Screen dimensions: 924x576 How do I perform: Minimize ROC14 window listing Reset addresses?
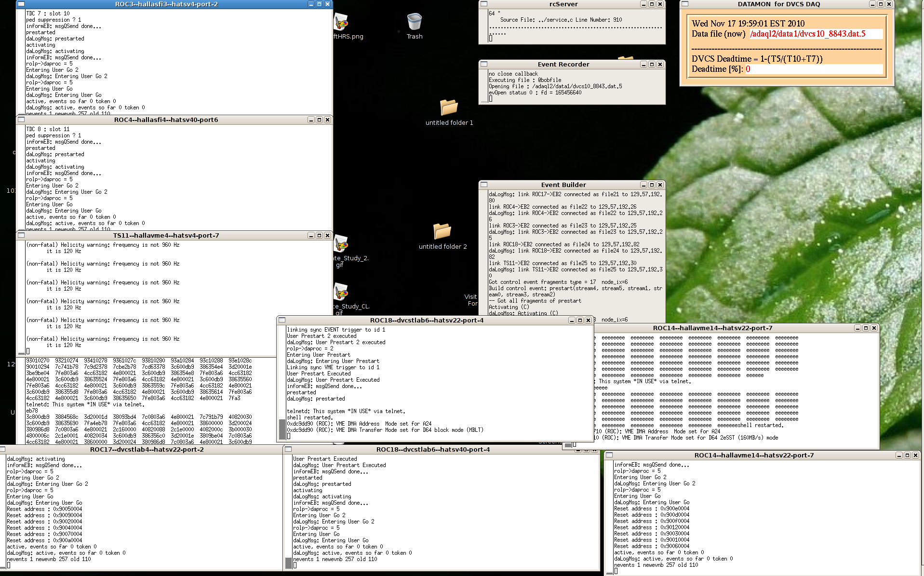[899, 455]
